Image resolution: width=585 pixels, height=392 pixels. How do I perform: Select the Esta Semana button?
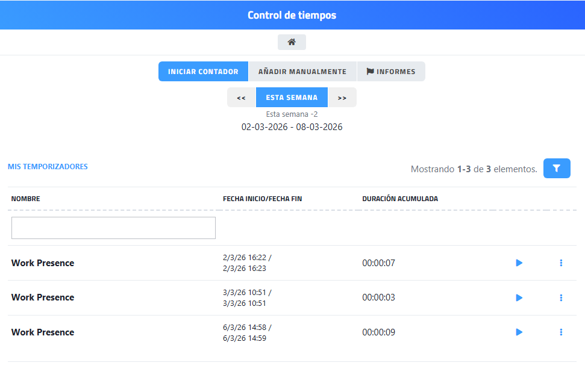coord(292,98)
